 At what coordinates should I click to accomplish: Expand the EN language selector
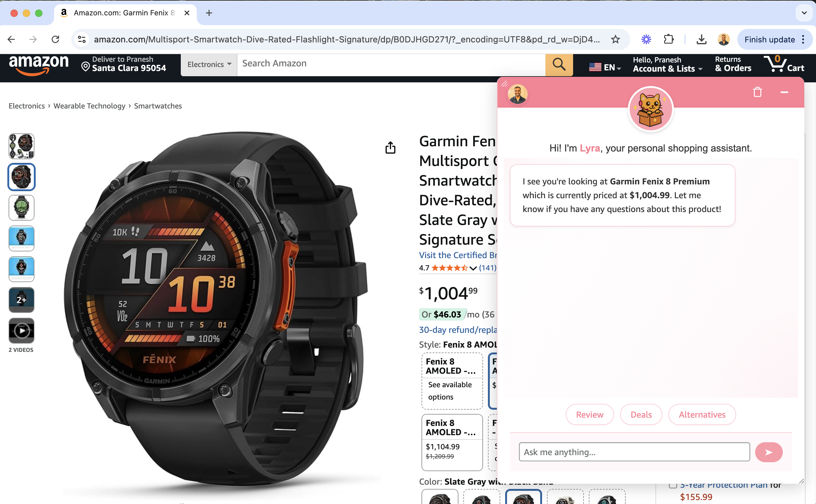tap(604, 67)
